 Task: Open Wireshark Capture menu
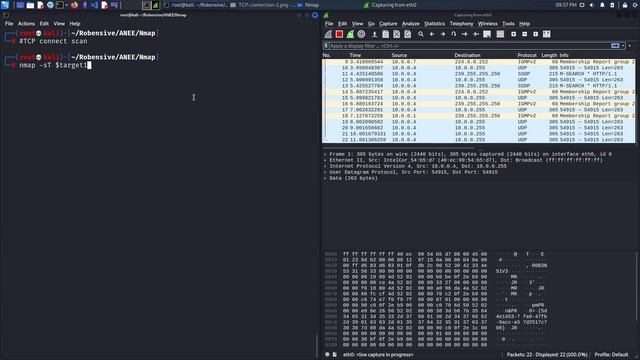pyautogui.click(x=388, y=24)
